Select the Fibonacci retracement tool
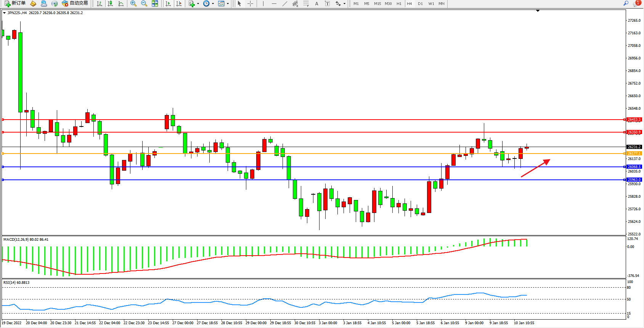This screenshot has width=644, height=328. coord(306,3)
